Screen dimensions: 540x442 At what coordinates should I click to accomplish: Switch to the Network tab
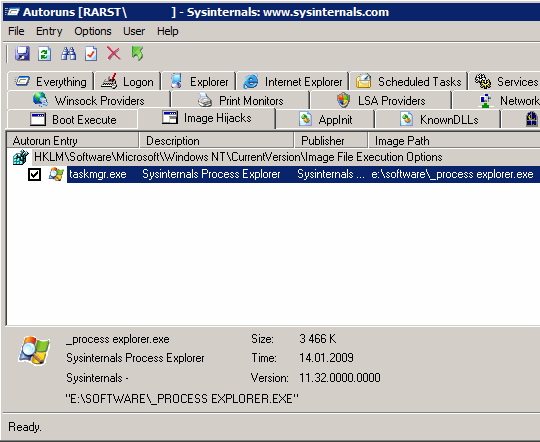(497, 101)
